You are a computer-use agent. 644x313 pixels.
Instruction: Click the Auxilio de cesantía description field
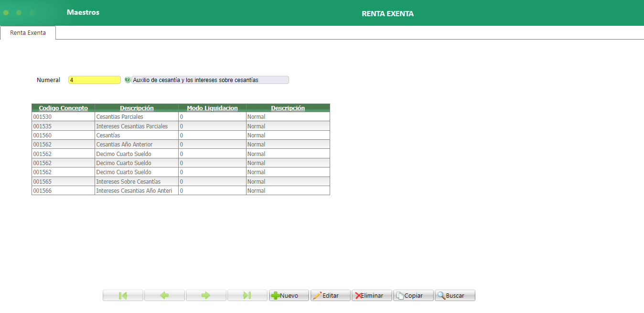(210, 80)
